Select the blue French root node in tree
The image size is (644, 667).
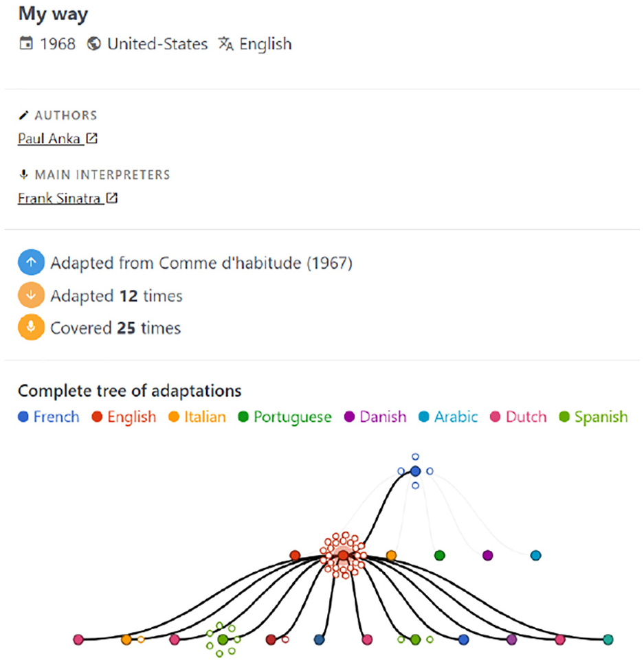(x=415, y=471)
